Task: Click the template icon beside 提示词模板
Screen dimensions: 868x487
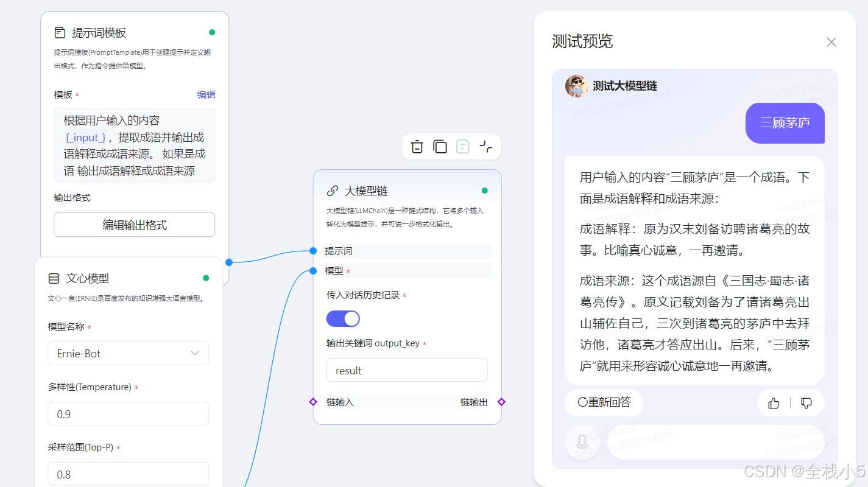Action: point(60,32)
